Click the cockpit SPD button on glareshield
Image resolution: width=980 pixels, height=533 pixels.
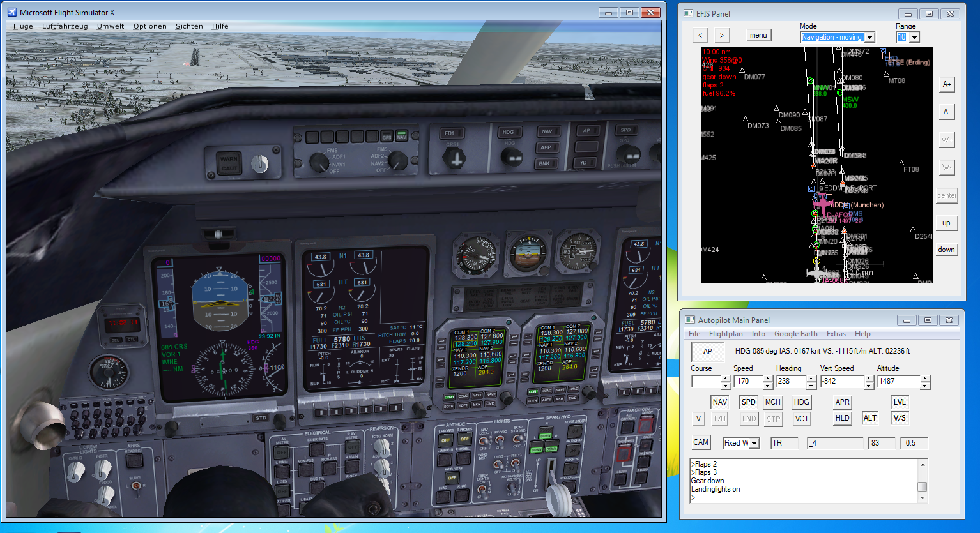(x=625, y=130)
